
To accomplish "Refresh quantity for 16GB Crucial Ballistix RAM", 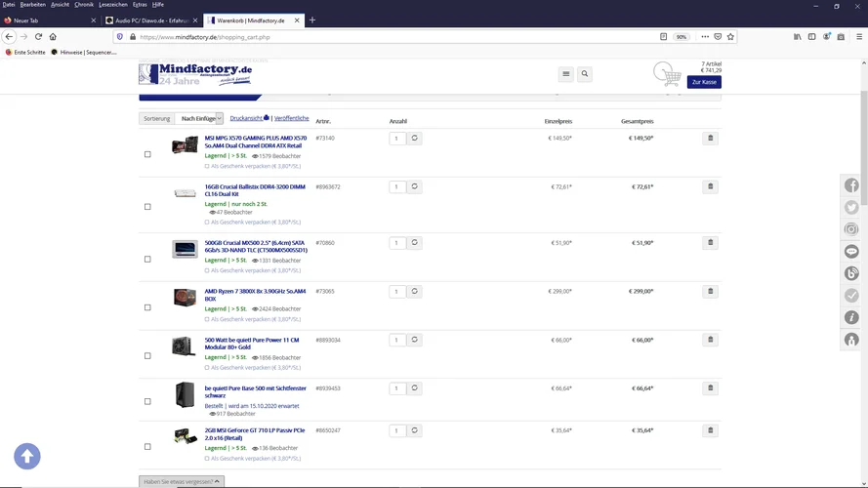I will coord(414,186).
